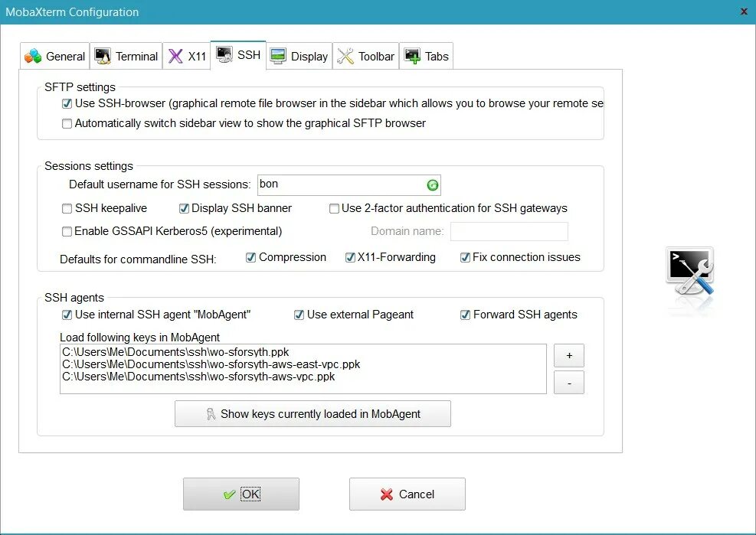756x535 pixels.
Task: Remove a key with the minus button
Action: click(569, 383)
